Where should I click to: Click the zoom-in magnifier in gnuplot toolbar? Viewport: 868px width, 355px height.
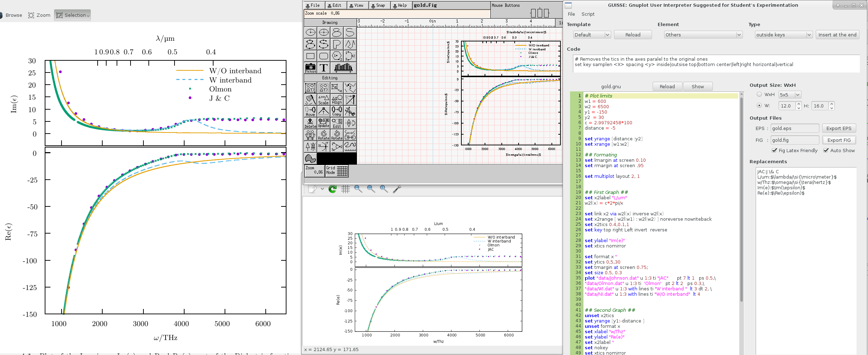pyautogui.click(x=371, y=189)
